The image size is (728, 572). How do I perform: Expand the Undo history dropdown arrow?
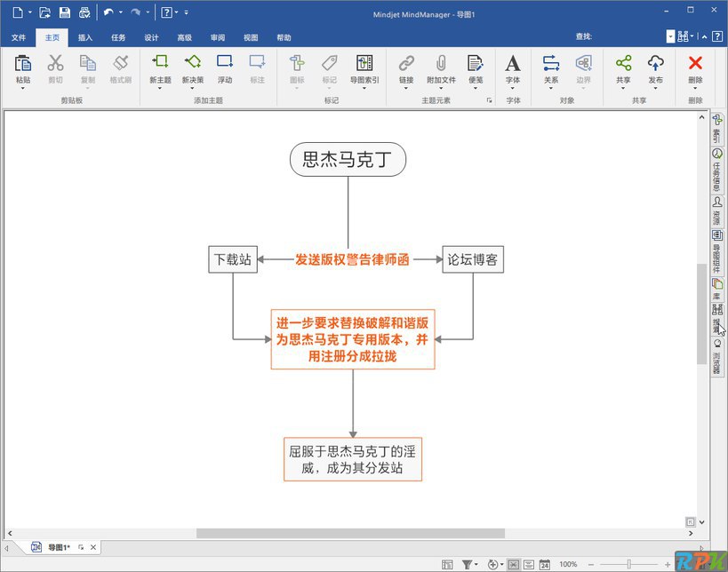click(x=121, y=12)
